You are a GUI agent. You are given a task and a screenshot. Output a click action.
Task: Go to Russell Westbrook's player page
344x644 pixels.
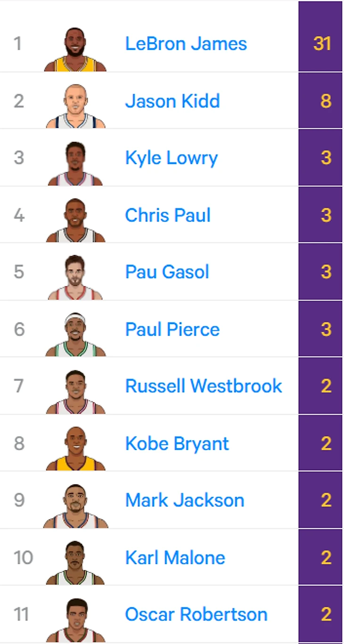[204, 386]
